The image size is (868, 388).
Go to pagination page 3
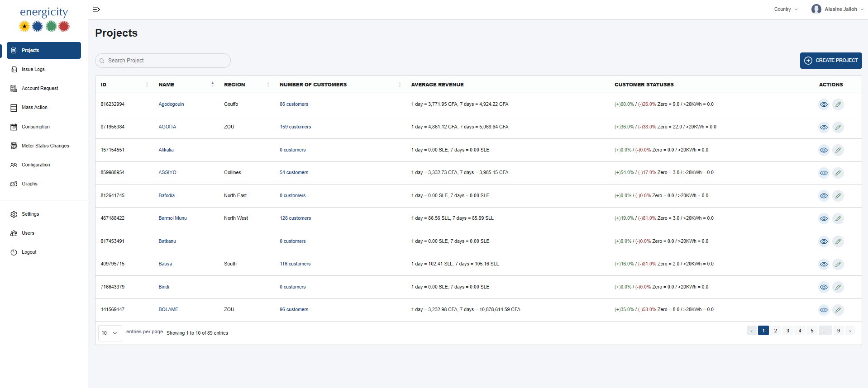pyautogui.click(x=788, y=331)
